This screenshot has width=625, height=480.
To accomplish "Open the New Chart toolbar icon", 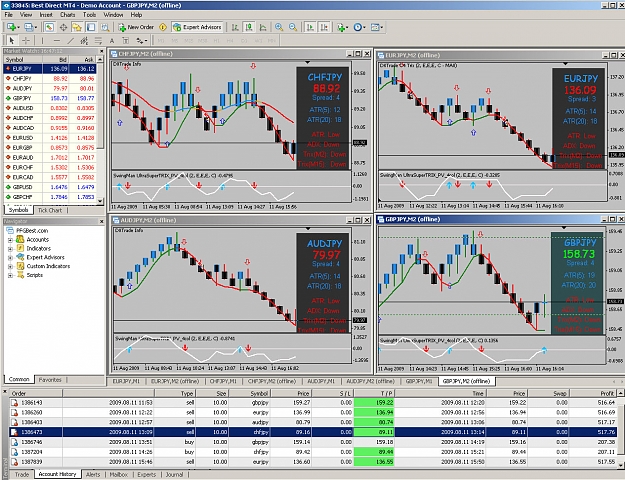I will (x=11, y=27).
